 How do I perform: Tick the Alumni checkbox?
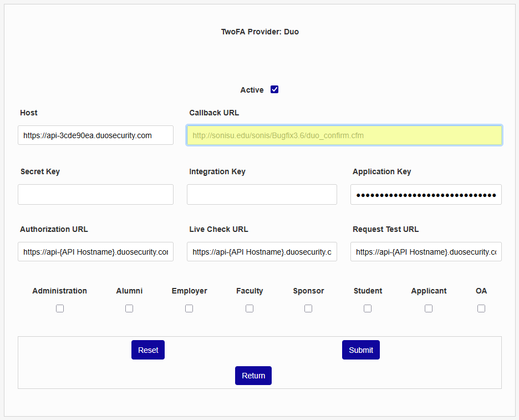tap(129, 308)
